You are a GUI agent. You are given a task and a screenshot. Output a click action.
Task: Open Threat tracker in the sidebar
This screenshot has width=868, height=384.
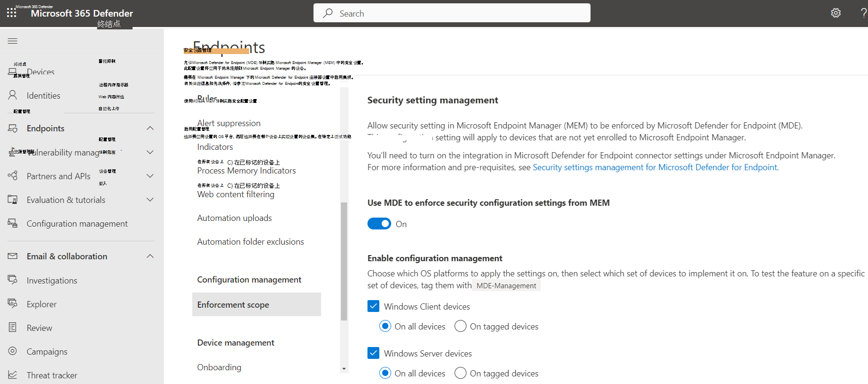coord(52,375)
